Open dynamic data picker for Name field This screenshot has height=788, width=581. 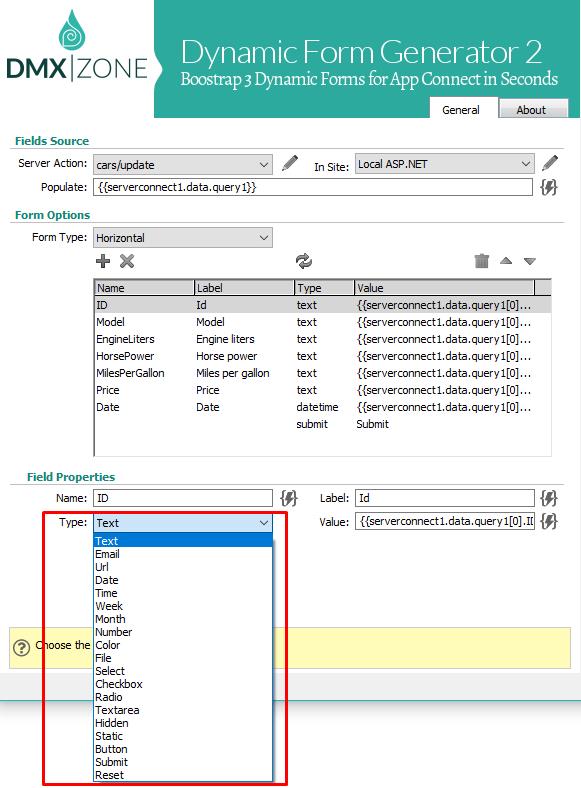click(289, 498)
